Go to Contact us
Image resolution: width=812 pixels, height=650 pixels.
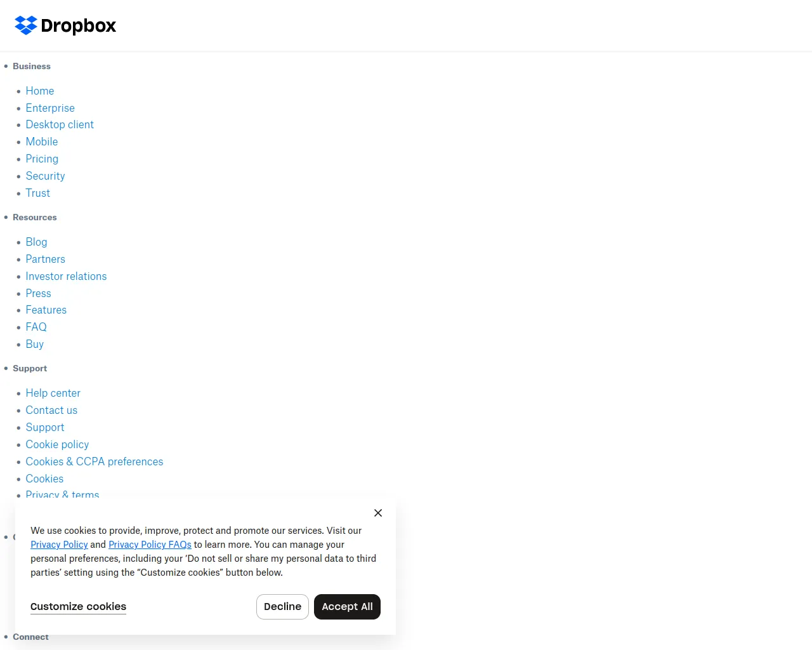[51, 410]
